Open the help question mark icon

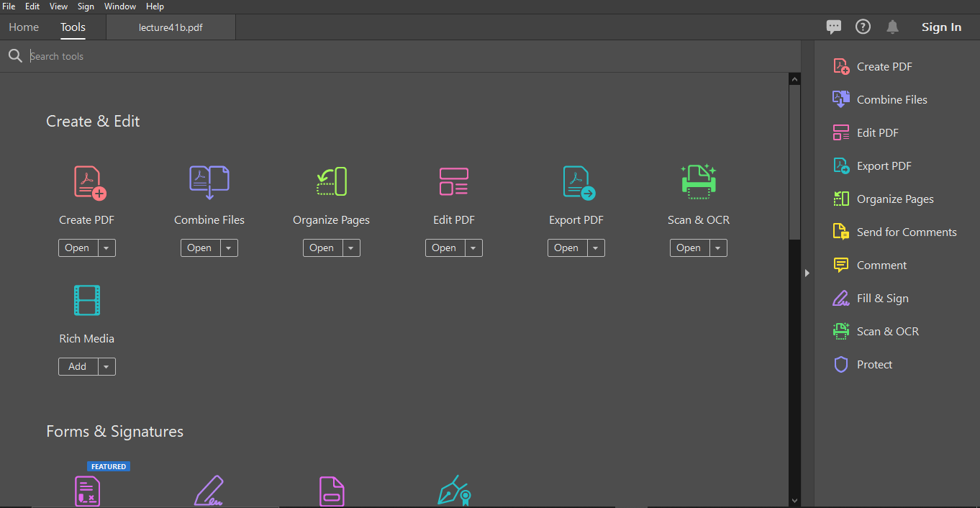tap(863, 27)
